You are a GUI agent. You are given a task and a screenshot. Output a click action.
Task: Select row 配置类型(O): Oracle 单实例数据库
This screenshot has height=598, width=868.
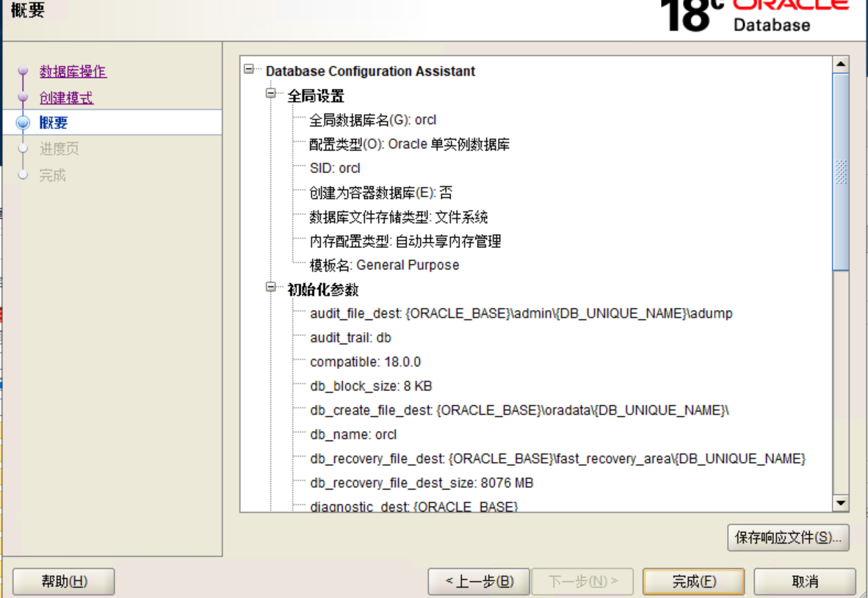409,145
